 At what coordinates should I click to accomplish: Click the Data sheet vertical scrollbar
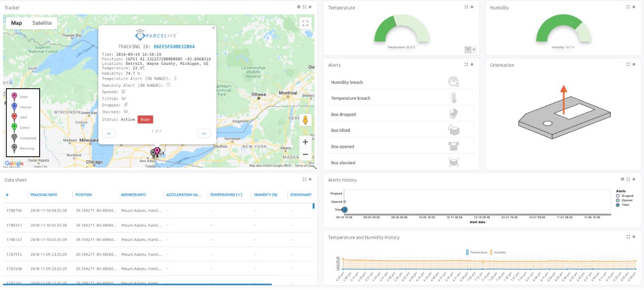(313, 206)
